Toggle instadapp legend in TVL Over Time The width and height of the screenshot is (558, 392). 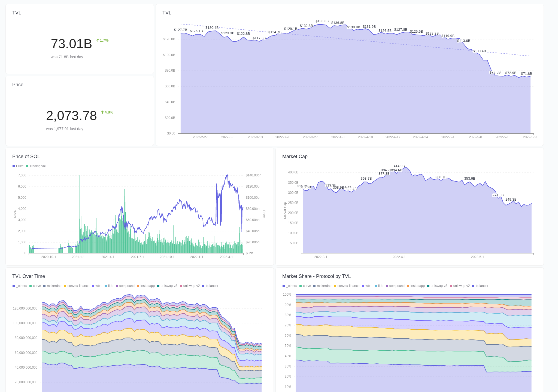pyautogui.click(x=146, y=286)
